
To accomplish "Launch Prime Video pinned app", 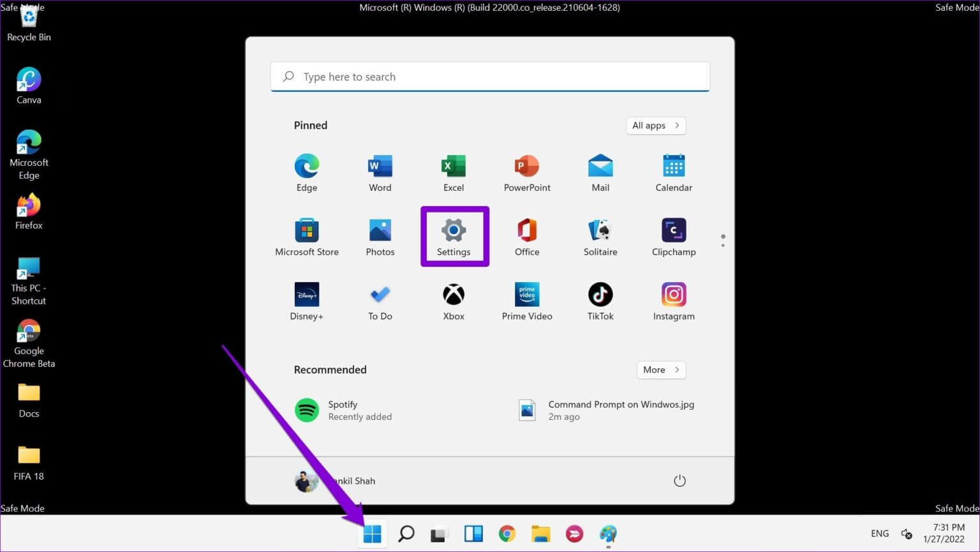I will pyautogui.click(x=527, y=302).
